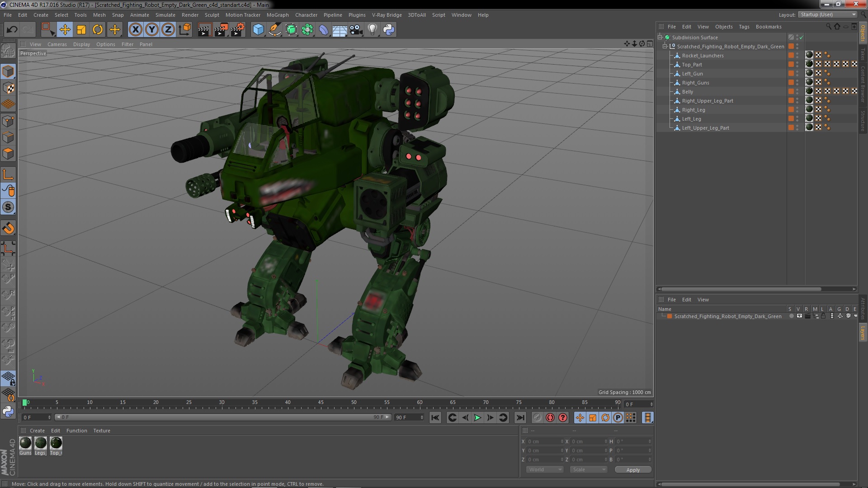Toggle the coordinate system button
The width and height of the screenshot is (868, 488).
[185, 30]
